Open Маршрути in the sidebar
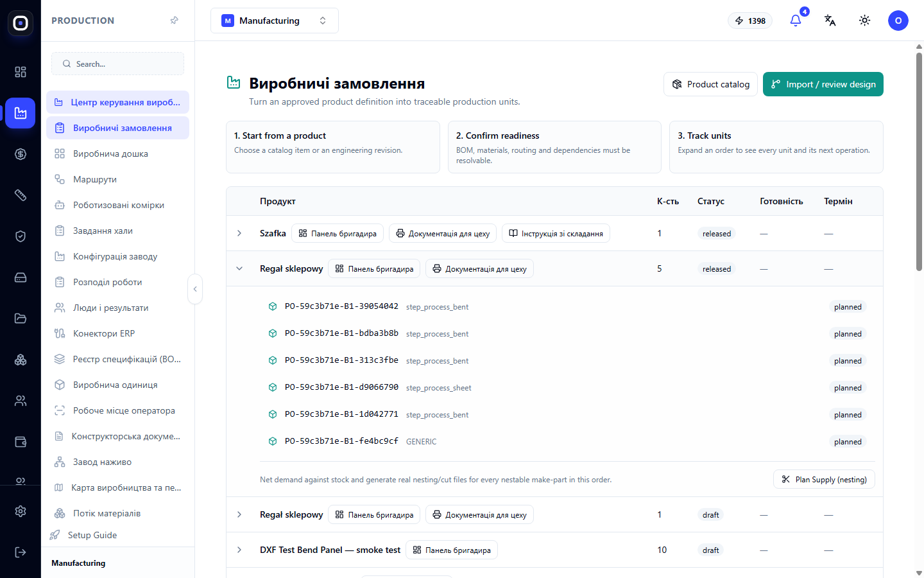This screenshot has height=578, width=924. click(118, 179)
